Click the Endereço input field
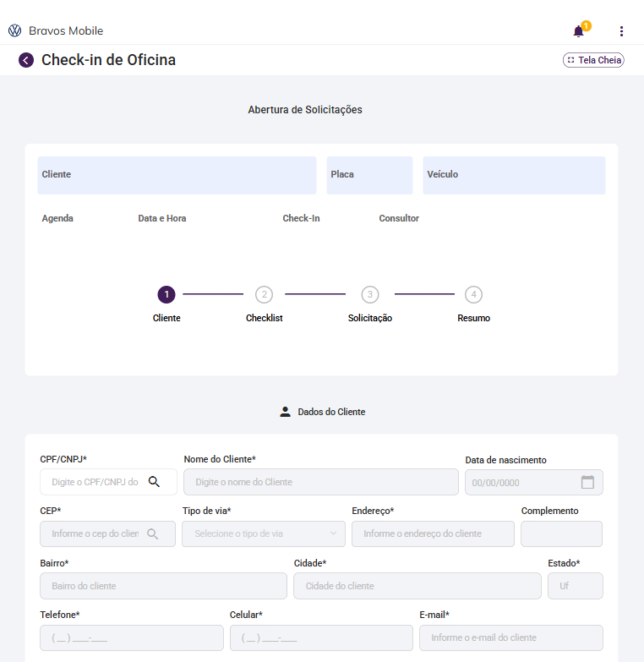The height and width of the screenshot is (662, 644). click(433, 534)
